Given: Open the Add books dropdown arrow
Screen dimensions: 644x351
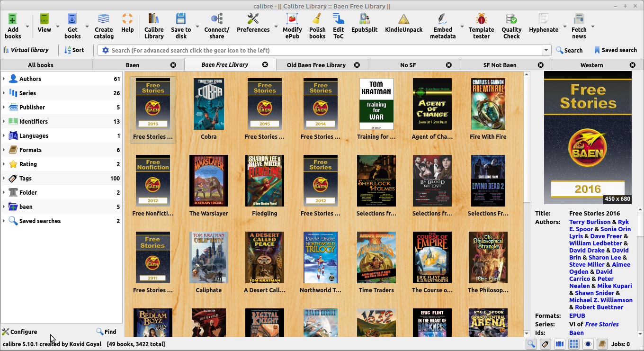Looking at the screenshot, I should point(27,27).
